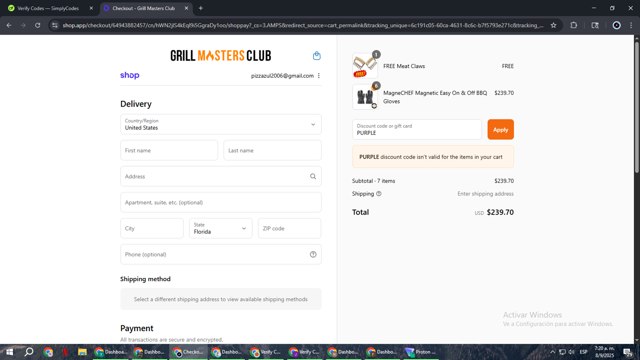640x360 pixels.
Task: Click the Apartment, suite optional field
Action: [x=221, y=202]
